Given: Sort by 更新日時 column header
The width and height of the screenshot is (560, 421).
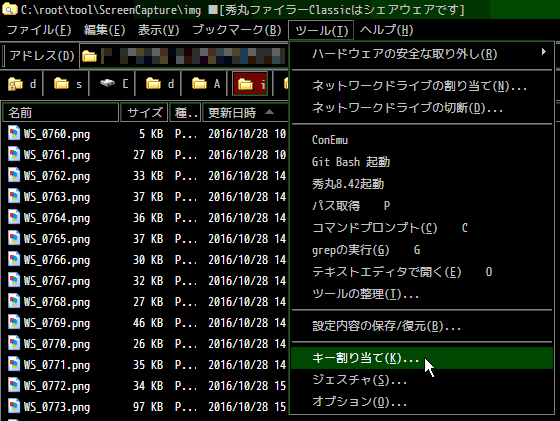Looking at the screenshot, I should [245, 113].
